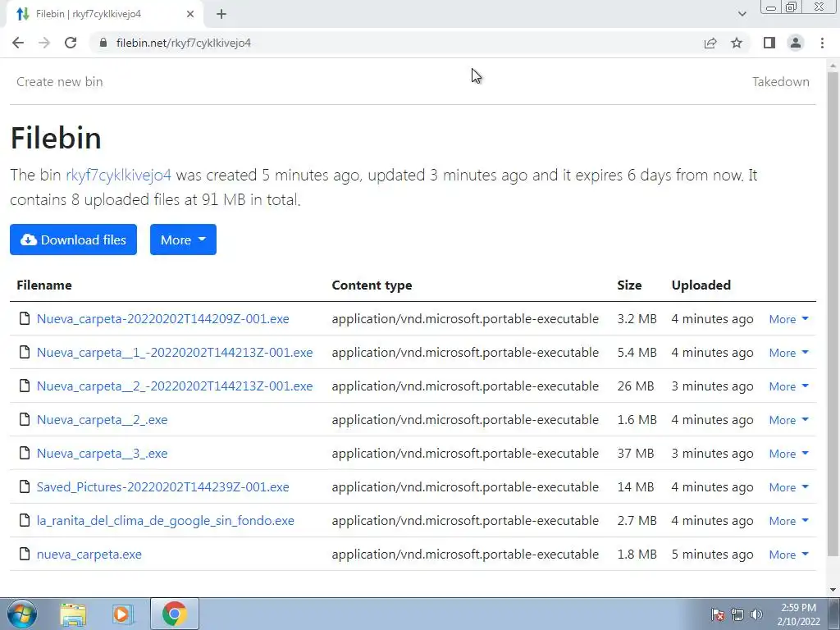Go back with the browser back arrow
840x630 pixels.
[18, 43]
